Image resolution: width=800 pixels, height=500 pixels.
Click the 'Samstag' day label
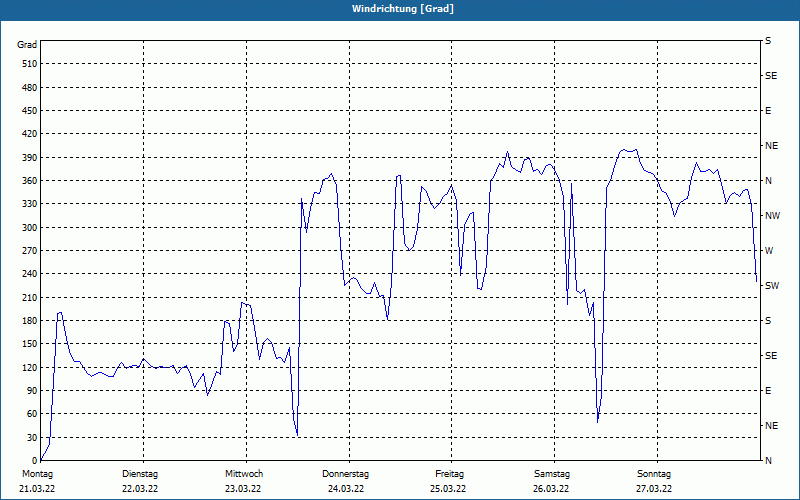tap(552, 474)
